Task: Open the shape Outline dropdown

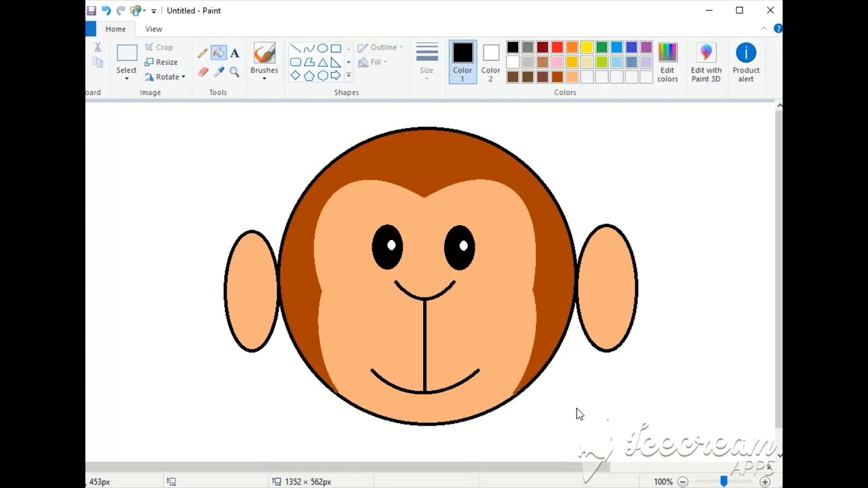Action: (x=380, y=47)
